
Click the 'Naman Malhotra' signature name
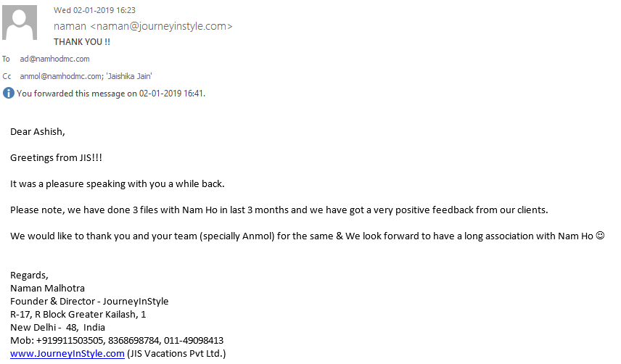pyautogui.click(x=48, y=288)
